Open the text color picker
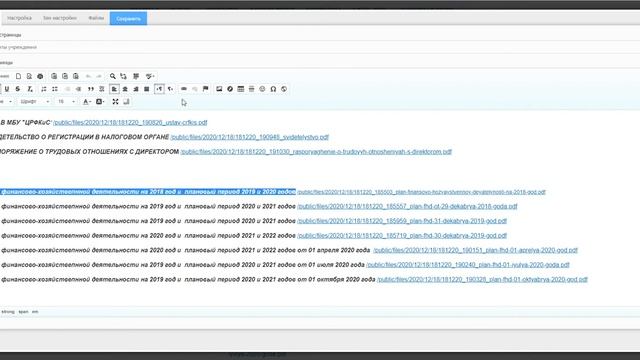 coord(87,102)
